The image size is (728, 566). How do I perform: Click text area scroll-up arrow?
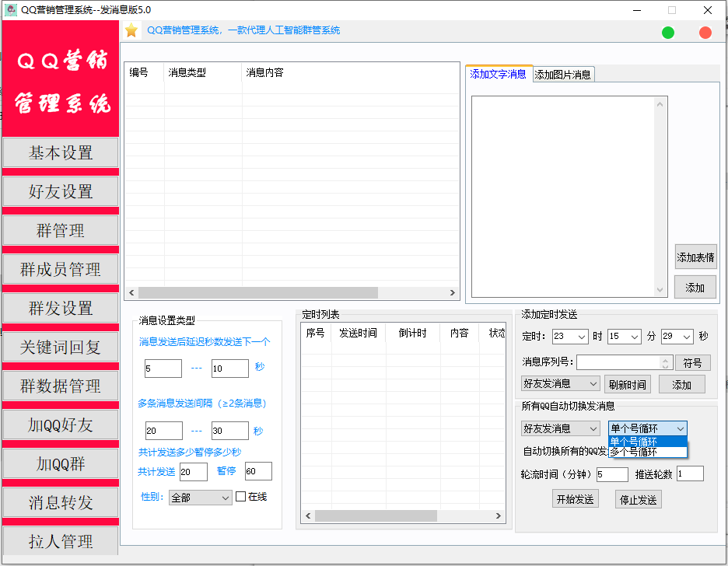point(660,104)
